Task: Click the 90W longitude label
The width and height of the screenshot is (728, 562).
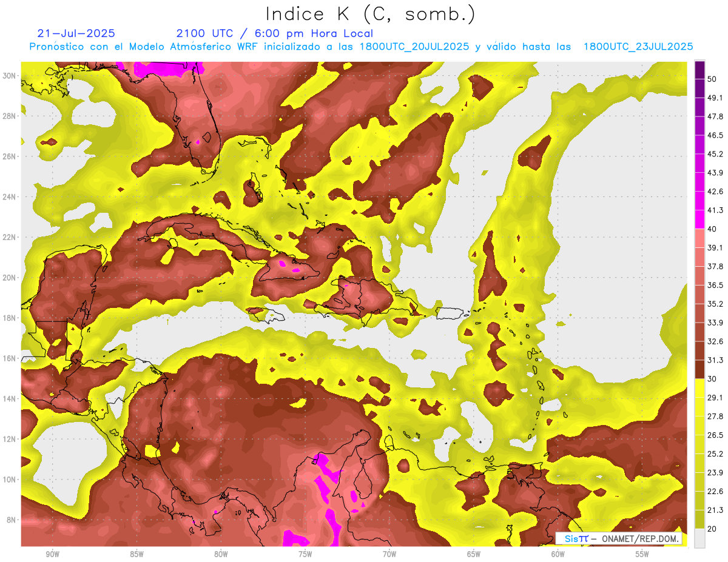Action: (52, 554)
